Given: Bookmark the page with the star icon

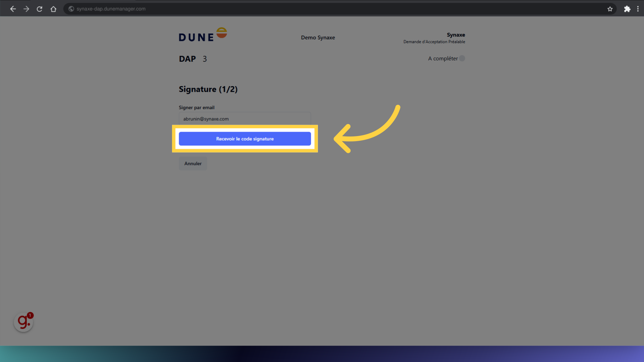Looking at the screenshot, I should tap(610, 9).
